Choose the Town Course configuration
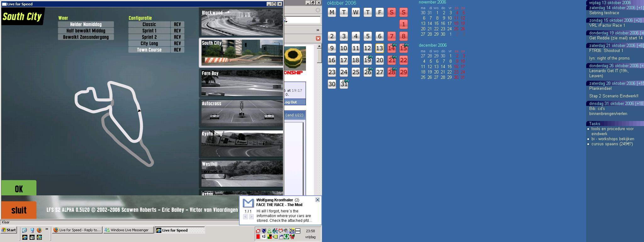Screen dimensions: 644x242 click(149, 50)
